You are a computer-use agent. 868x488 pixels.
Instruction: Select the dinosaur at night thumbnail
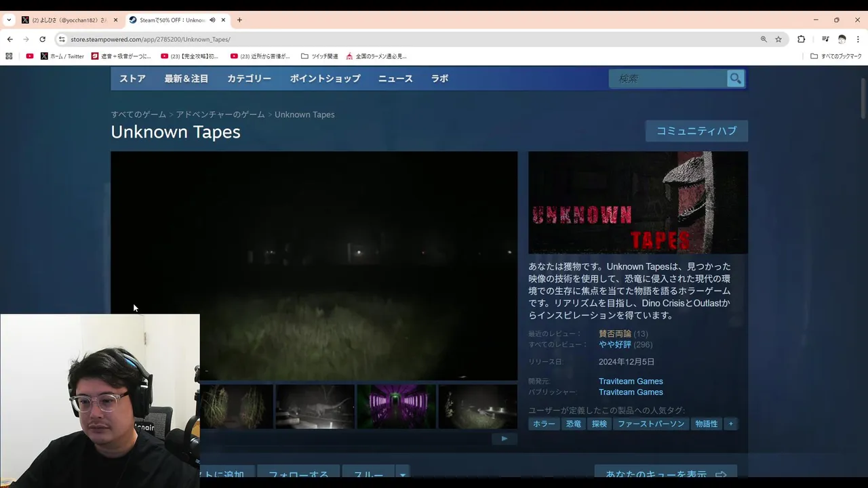click(x=315, y=407)
